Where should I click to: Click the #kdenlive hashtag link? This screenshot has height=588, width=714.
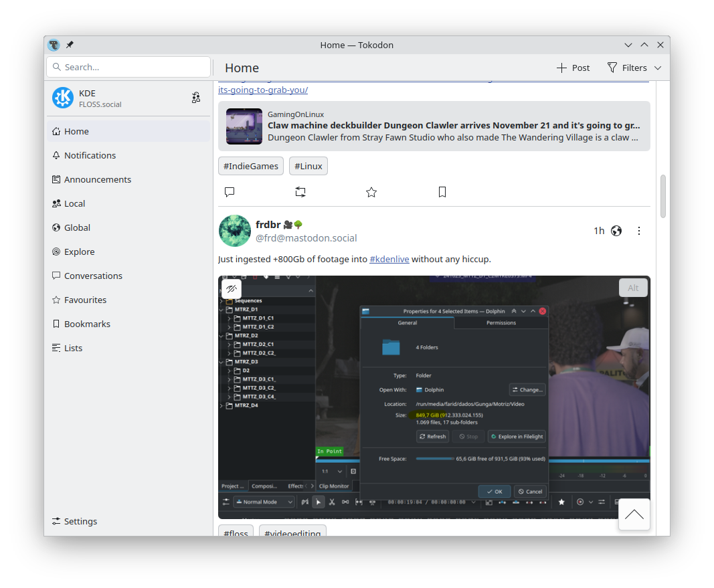(x=389, y=259)
